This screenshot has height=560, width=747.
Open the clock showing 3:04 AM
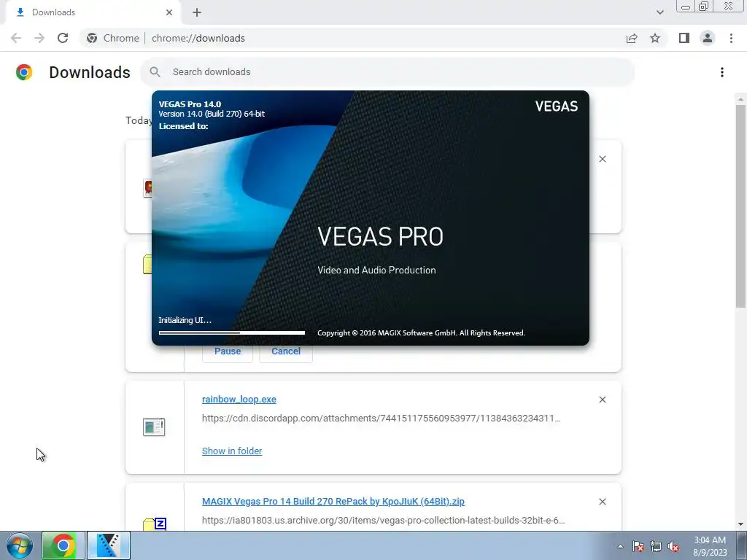710,546
